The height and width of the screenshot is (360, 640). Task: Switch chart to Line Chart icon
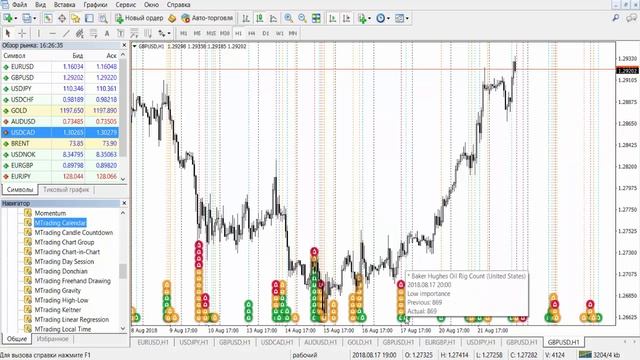tap(273, 18)
